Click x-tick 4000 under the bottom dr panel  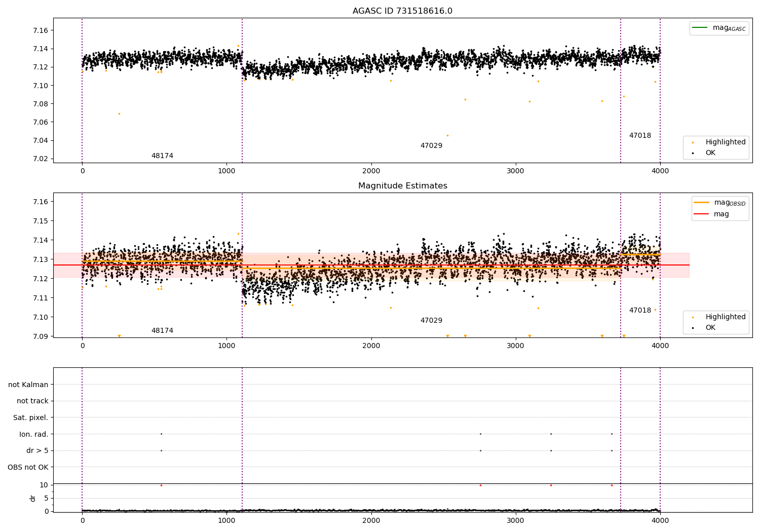660,520
